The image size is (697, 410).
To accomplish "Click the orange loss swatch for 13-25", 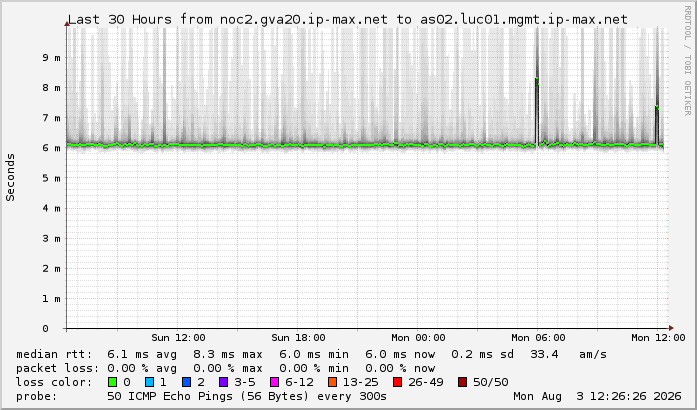I will [332, 382].
